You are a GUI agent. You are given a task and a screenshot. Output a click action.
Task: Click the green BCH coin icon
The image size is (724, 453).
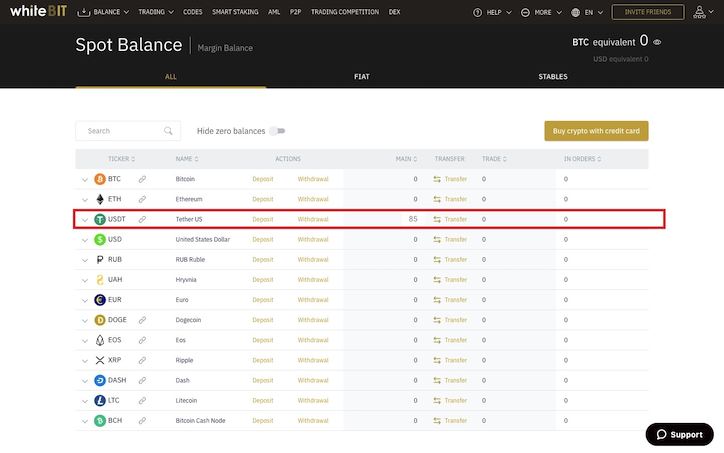[x=100, y=421]
